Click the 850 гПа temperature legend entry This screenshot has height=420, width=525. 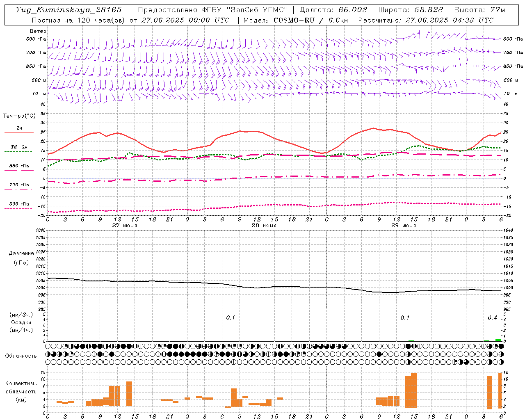point(19,166)
